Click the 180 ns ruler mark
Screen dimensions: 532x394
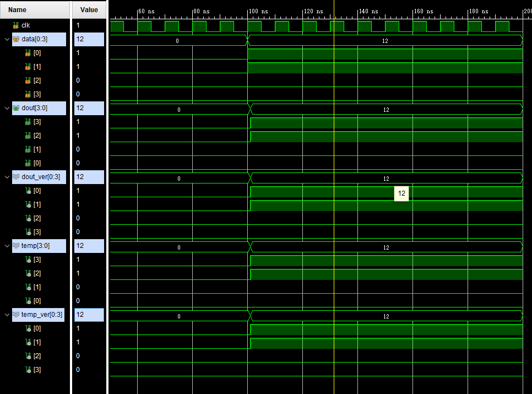click(479, 12)
